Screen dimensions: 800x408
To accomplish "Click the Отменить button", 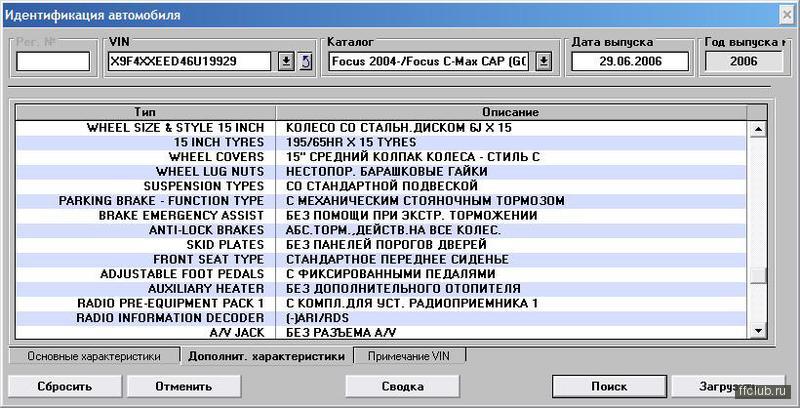I will [x=184, y=387].
